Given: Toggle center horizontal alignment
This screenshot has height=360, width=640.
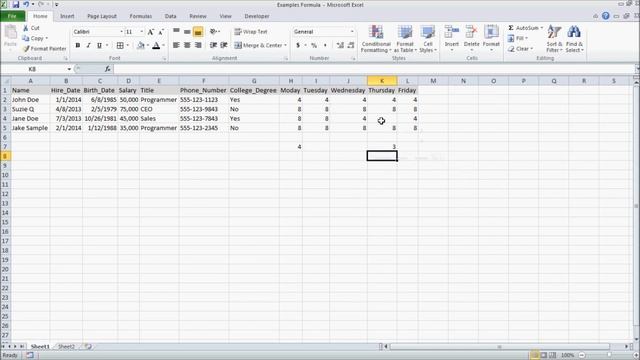Looking at the screenshot, I should (x=187, y=45).
